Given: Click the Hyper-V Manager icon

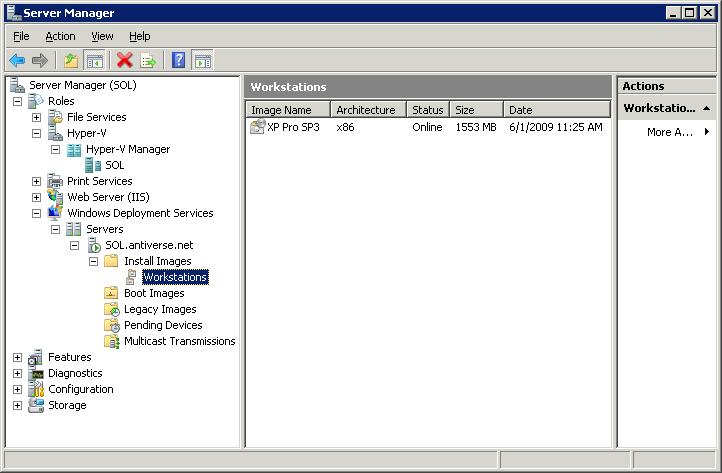Looking at the screenshot, I should (x=74, y=149).
